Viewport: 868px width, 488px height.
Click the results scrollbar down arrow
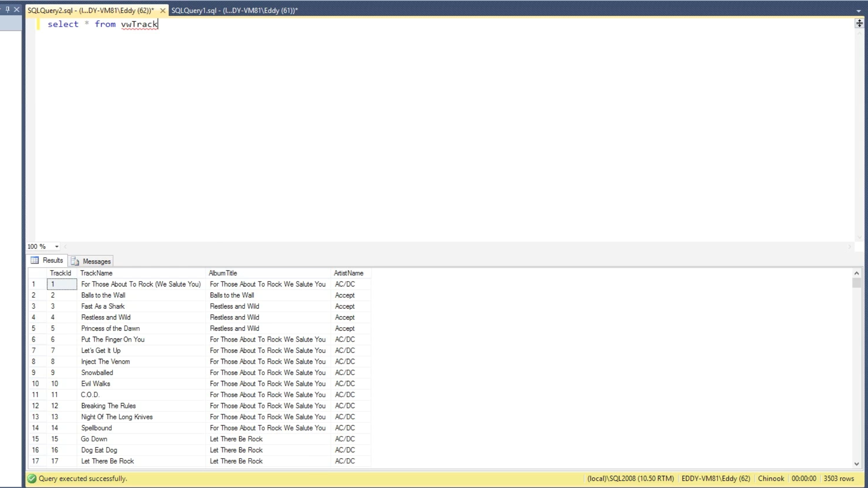click(856, 464)
